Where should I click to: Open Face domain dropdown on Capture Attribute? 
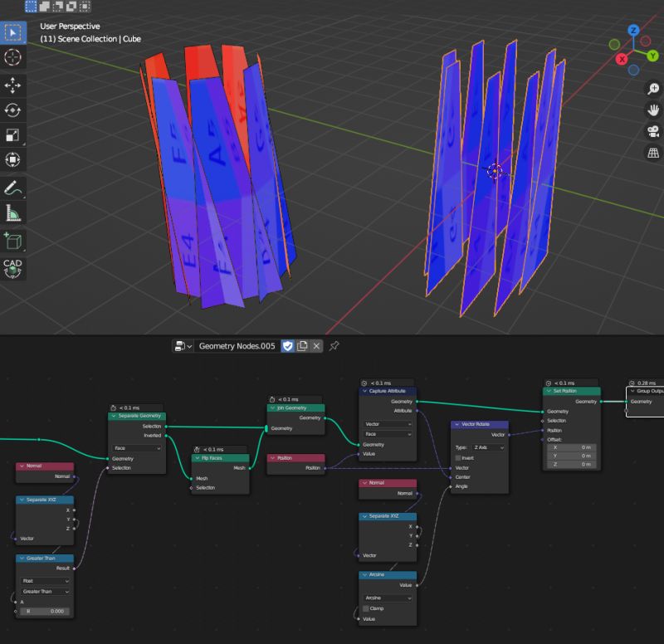click(388, 434)
